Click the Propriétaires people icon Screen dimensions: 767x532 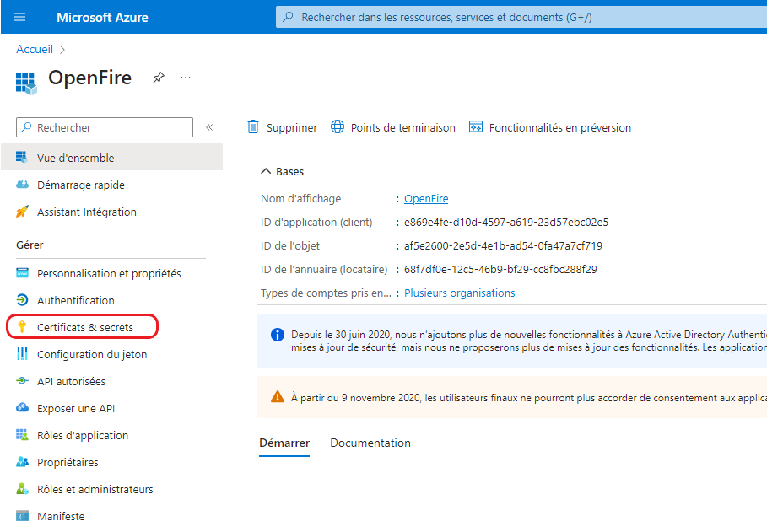click(x=22, y=461)
